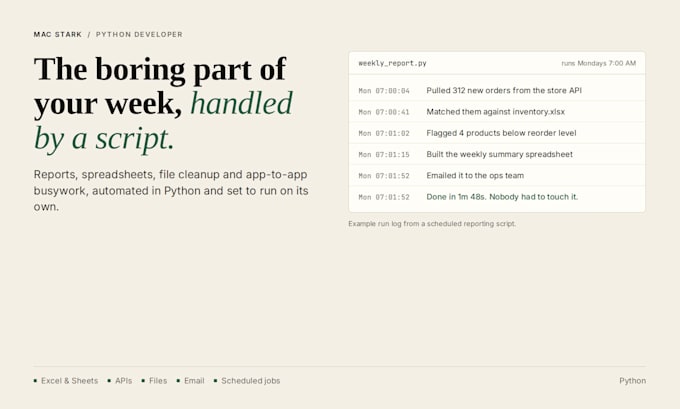
Task: Select the Email tag
Action: pos(194,381)
